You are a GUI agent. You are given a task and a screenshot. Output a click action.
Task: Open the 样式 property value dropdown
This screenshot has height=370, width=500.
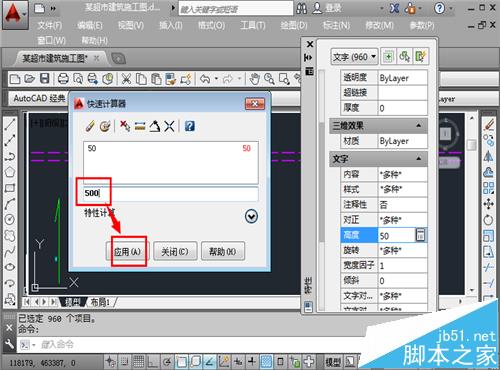pos(403,189)
